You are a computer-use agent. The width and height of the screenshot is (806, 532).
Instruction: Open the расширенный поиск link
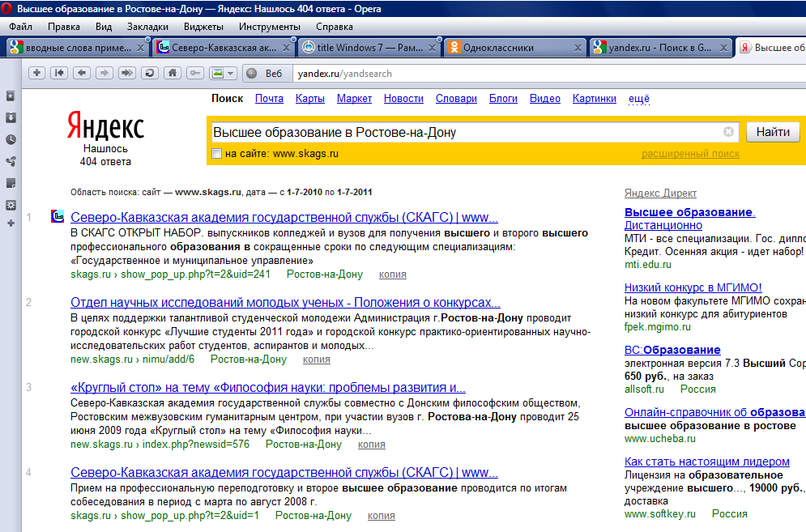click(690, 153)
